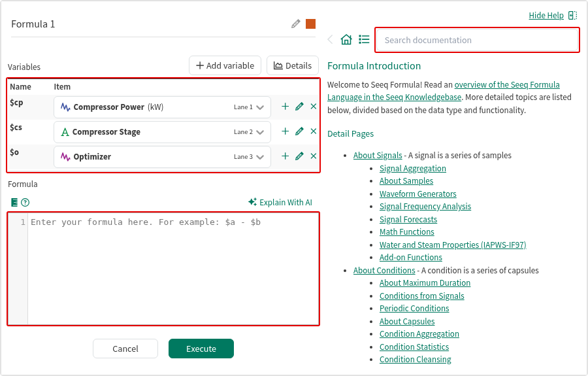The image size is (588, 376).
Task: Click the Compressor Power signal icon
Action: (x=65, y=107)
